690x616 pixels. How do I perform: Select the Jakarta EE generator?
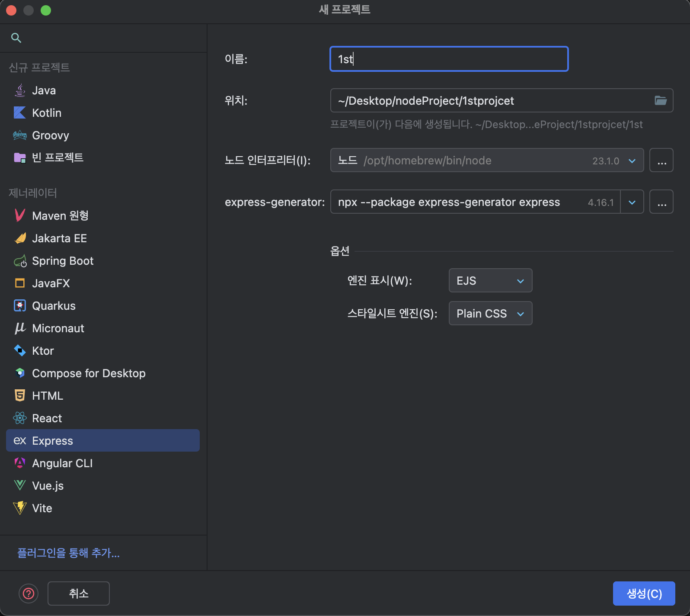point(103,238)
